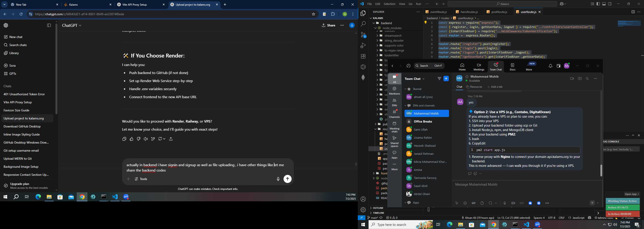Click Add a tab in Zoom chat
Viewport: 644px width, 229px height.
tap(495, 87)
